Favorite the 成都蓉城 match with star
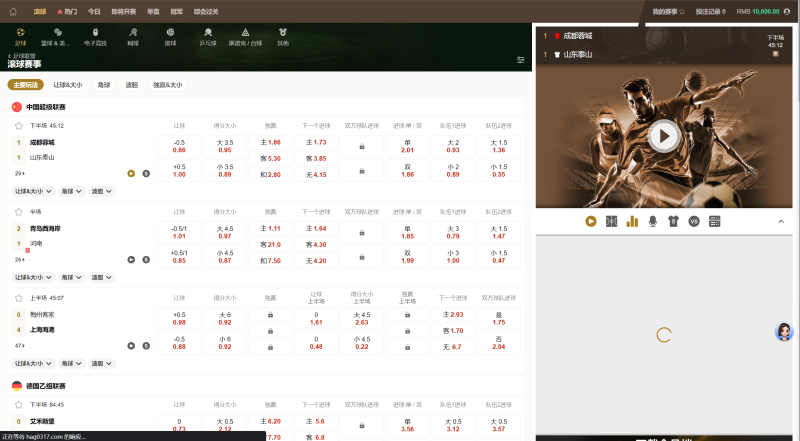This screenshot has height=441, width=800. pyautogui.click(x=18, y=126)
